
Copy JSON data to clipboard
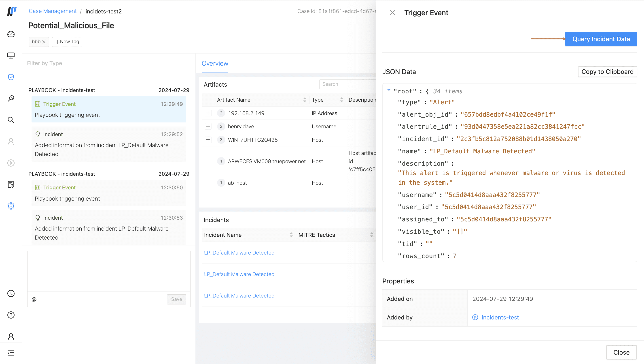[x=607, y=72]
